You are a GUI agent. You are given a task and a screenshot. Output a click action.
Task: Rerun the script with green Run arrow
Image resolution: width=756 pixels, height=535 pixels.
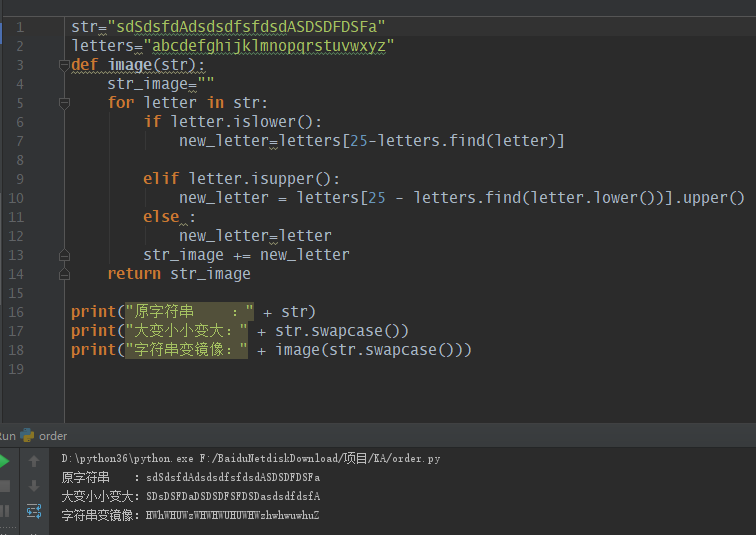pos(5,462)
